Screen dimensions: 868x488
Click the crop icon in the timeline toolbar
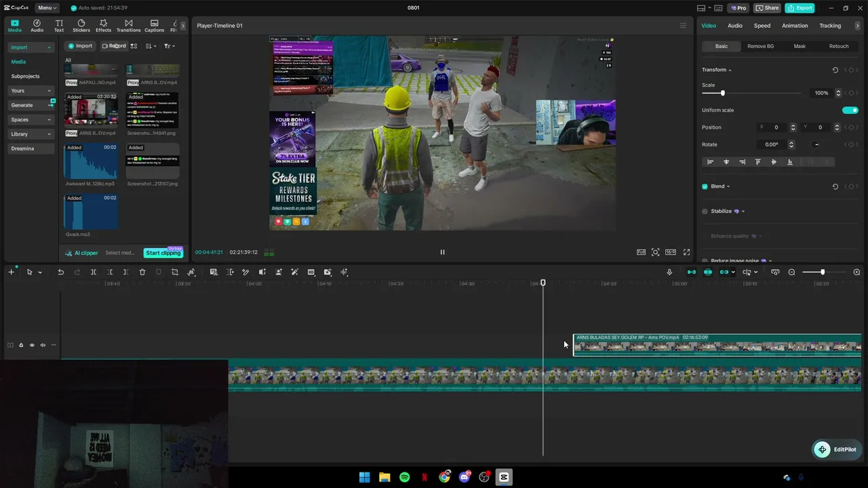(x=175, y=272)
